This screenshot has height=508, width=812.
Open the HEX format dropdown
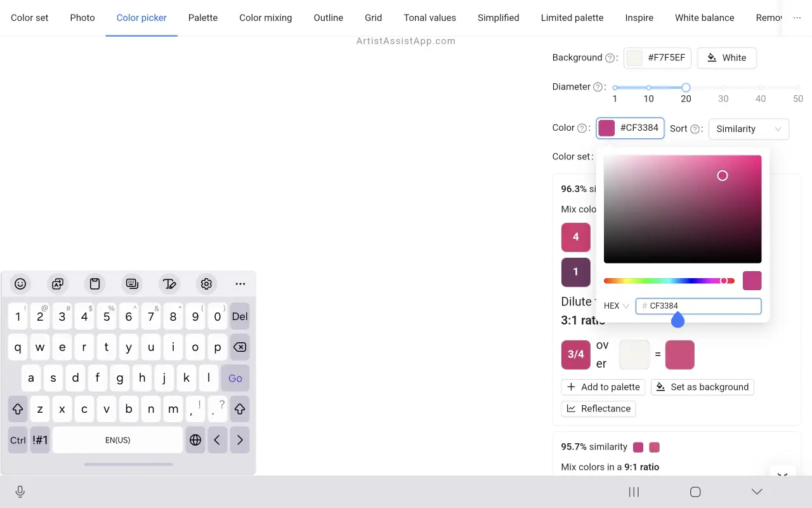(x=616, y=306)
